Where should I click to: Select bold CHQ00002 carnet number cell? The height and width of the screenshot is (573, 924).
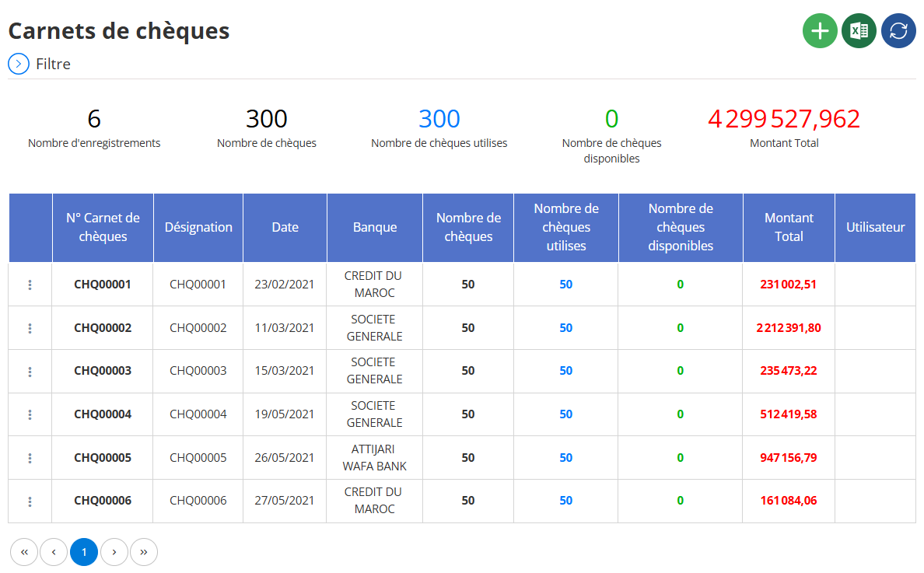pyautogui.click(x=103, y=328)
